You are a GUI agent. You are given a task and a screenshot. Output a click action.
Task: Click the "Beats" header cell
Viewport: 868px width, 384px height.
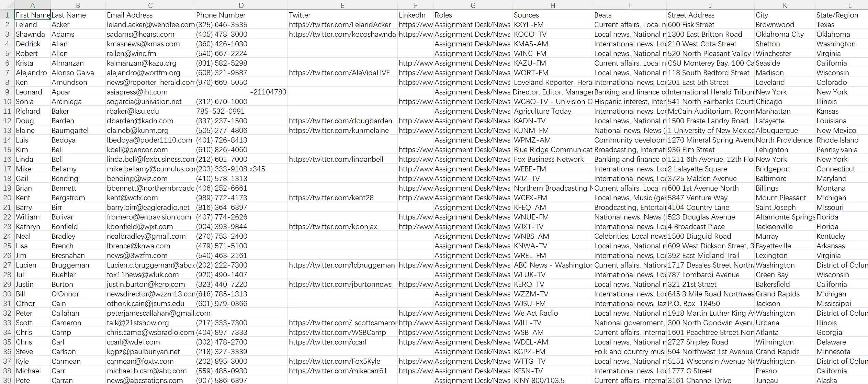[x=630, y=15]
